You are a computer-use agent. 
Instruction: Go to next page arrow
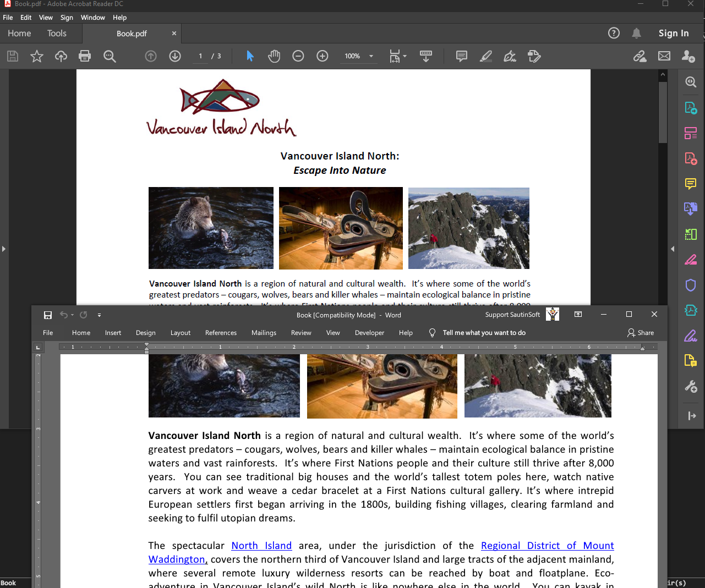(x=175, y=56)
